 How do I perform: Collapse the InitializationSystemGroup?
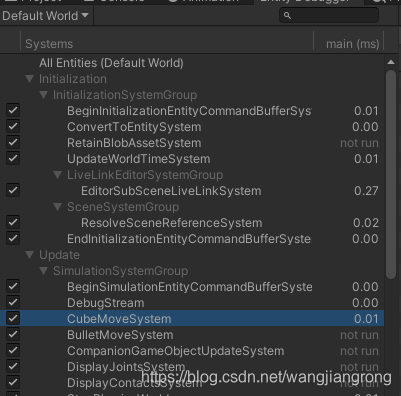44,95
